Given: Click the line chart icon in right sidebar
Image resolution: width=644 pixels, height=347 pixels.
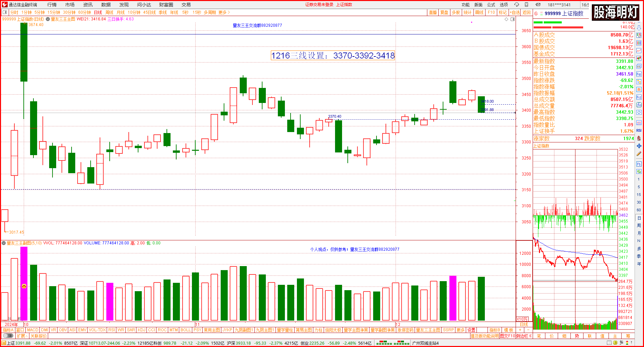Looking at the screenshot, I should click(x=639, y=51).
